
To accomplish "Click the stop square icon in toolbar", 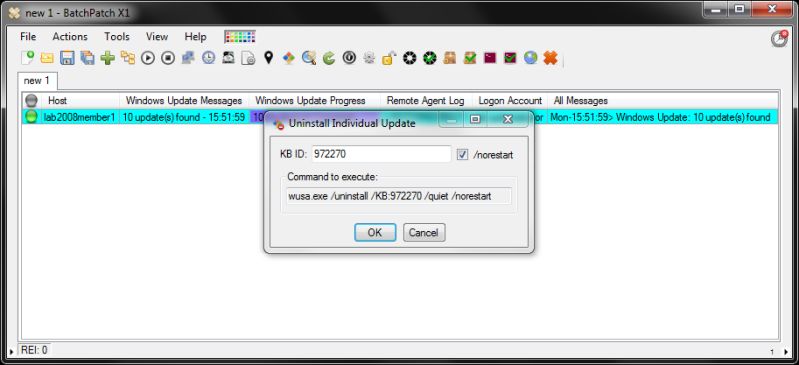I will click(168, 58).
